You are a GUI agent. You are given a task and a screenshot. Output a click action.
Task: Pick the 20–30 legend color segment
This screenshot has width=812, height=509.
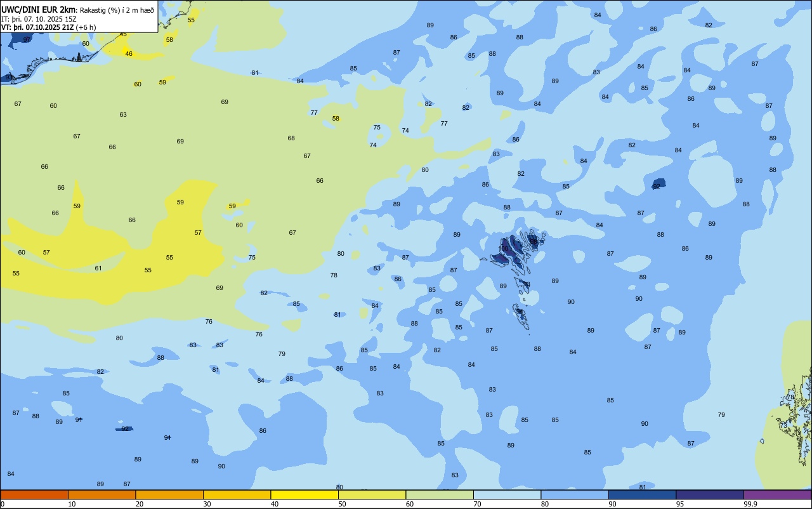tap(169, 494)
